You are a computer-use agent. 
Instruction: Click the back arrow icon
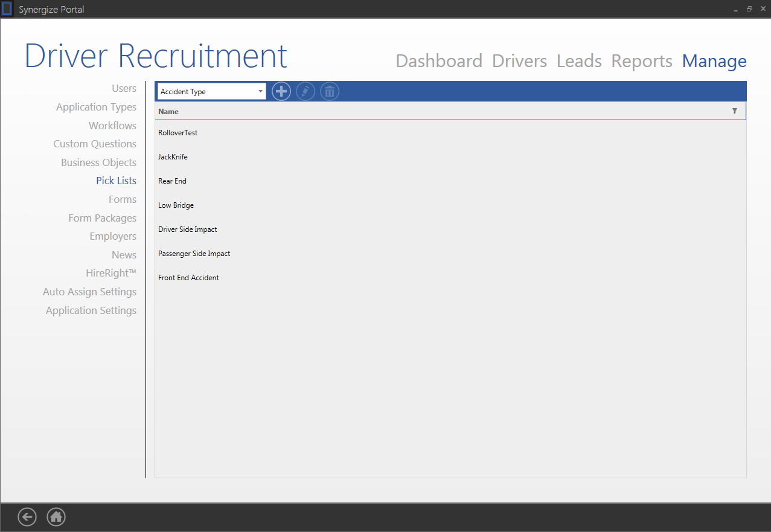click(27, 517)
